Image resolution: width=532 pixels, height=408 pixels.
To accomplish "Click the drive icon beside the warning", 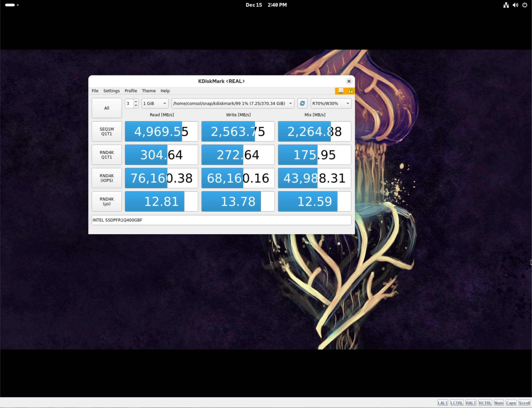I will tap(341, 91).
